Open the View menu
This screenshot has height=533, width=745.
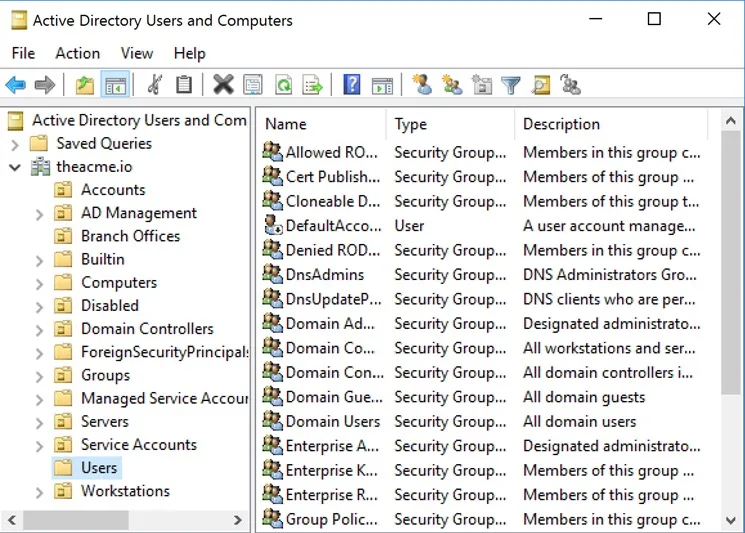[137, 53]
